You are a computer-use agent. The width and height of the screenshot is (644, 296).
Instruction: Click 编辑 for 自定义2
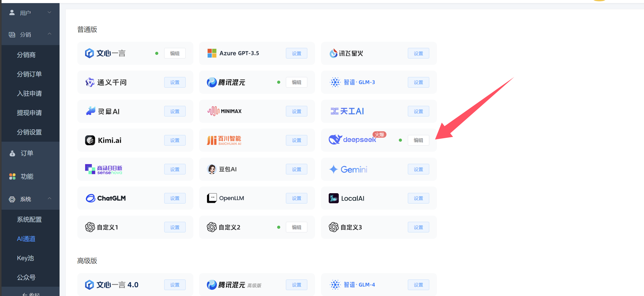(x=296, y=227)
